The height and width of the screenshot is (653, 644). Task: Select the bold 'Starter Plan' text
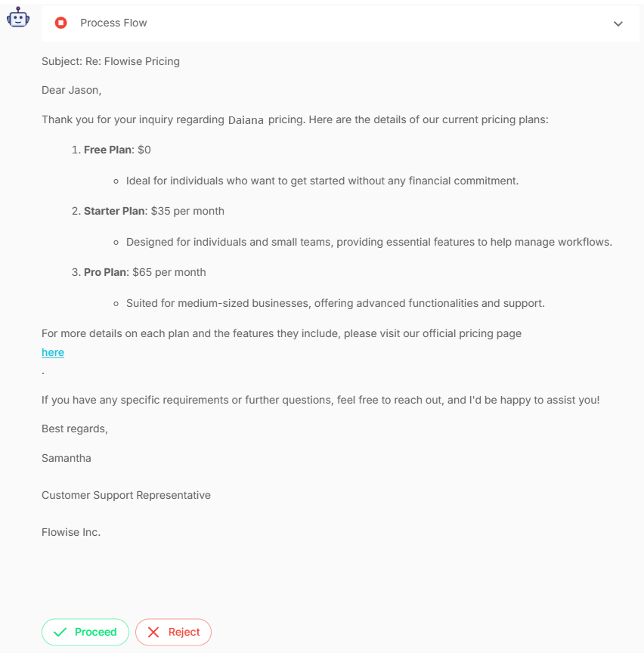[114, 211]
